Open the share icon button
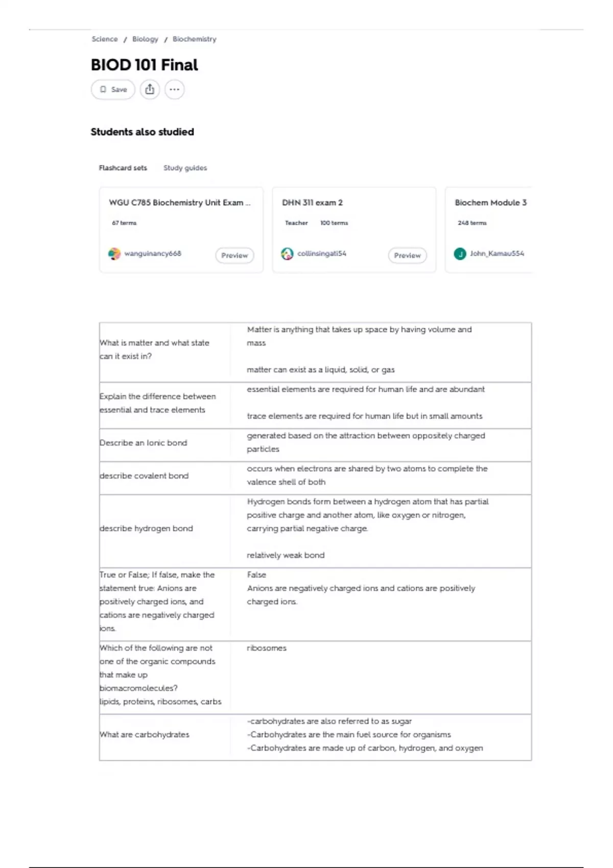The width and height of the screenshot is (613, 868). click(x=150, y=89)
